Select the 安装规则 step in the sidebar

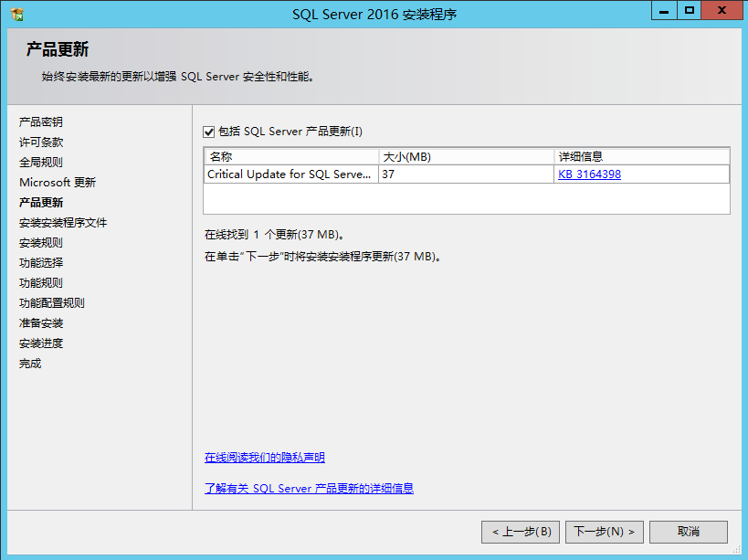coord(41,243)
